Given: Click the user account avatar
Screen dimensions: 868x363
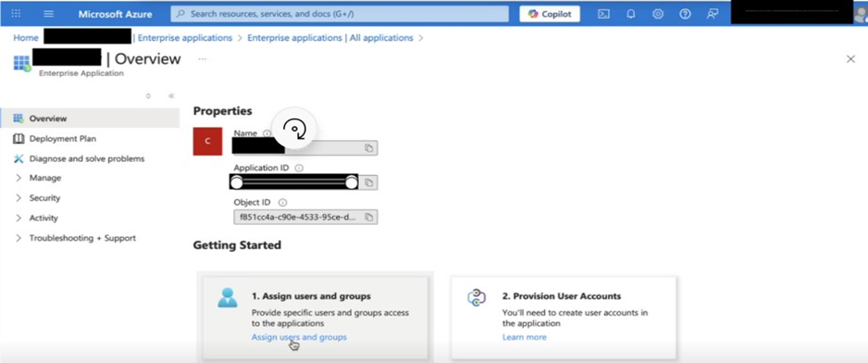Looking at the screenshot, I should (862, 15).
